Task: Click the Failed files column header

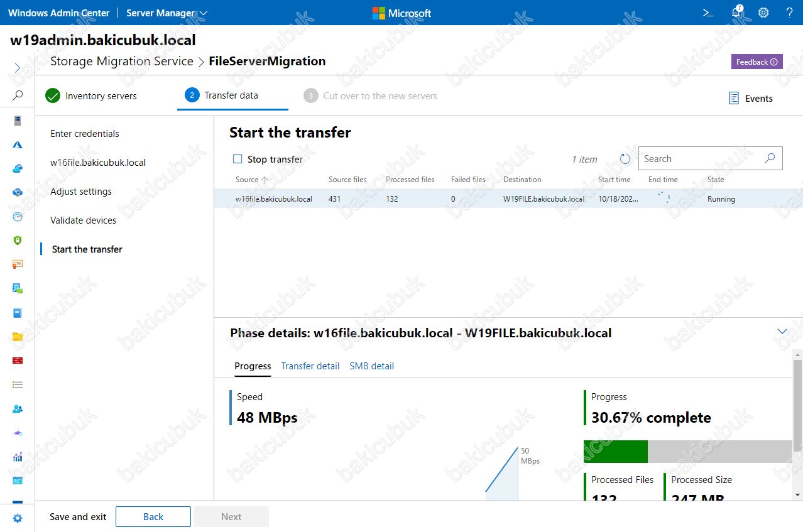Action: click(468, 180)
